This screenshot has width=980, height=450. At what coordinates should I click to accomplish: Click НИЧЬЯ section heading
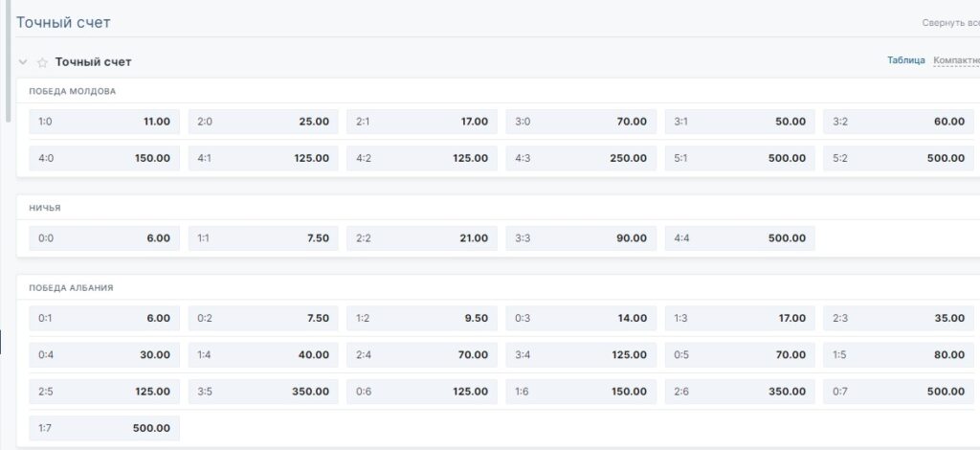pos(45,208)
